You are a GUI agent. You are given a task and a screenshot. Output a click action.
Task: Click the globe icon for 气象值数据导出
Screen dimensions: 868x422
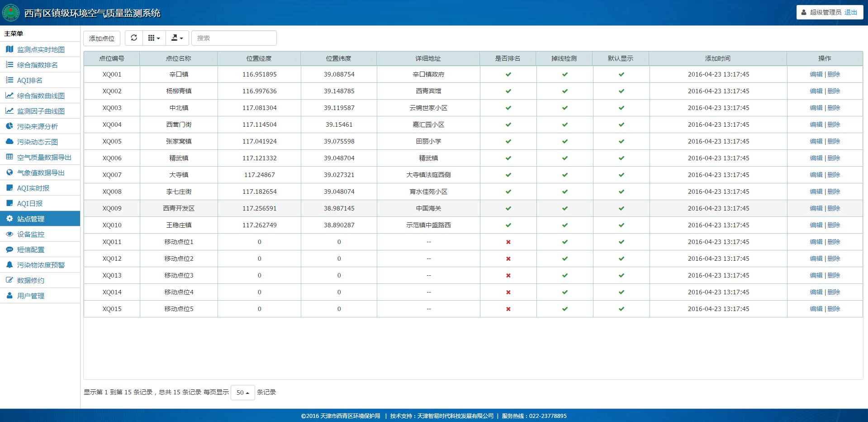tap(9, 173)
